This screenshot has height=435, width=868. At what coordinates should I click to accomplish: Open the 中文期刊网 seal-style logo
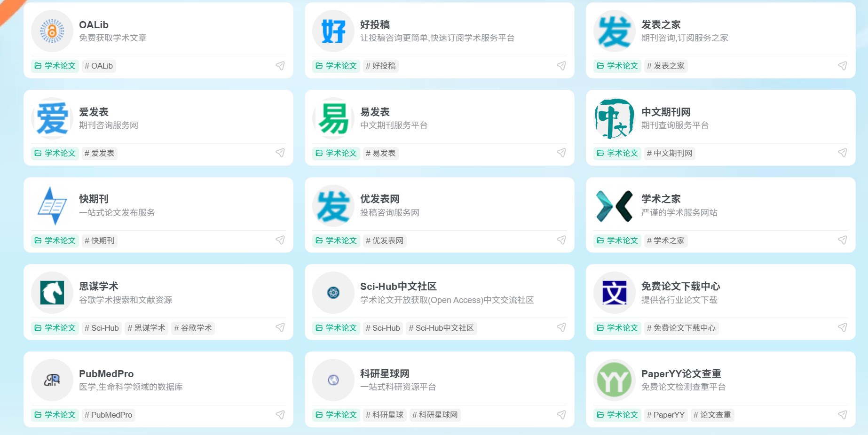tap(614, 118)
